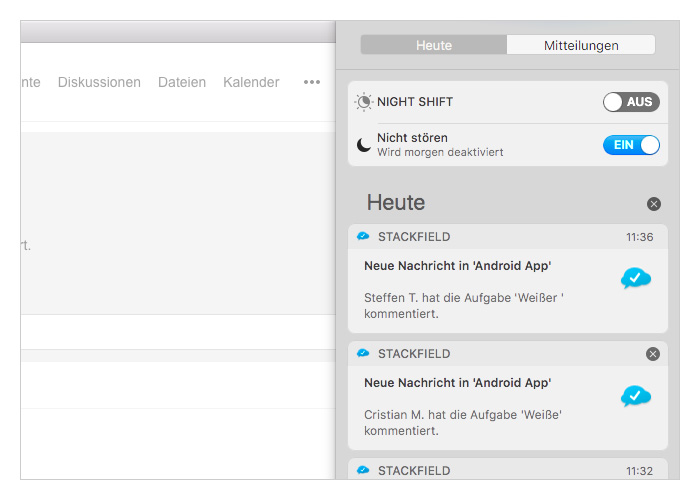700x500 pixels.
Task: Open the three-dots more menu
Action: [x=312, y=82]
